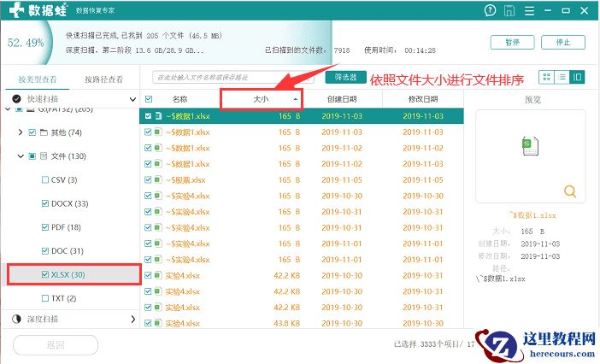
Task: Uncheck the ~$股票.xlsx row checkbox
Action: click(148, 179)
